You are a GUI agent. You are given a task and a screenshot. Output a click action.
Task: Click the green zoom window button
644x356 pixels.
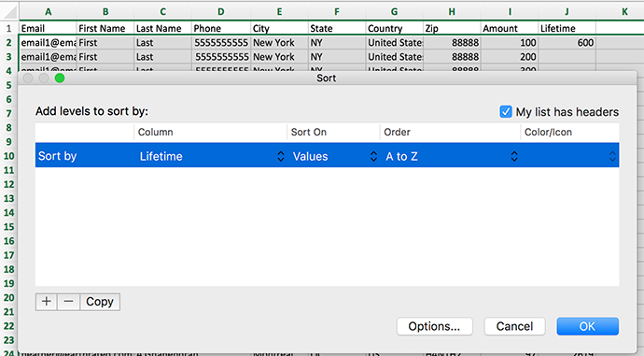point(60,78)
